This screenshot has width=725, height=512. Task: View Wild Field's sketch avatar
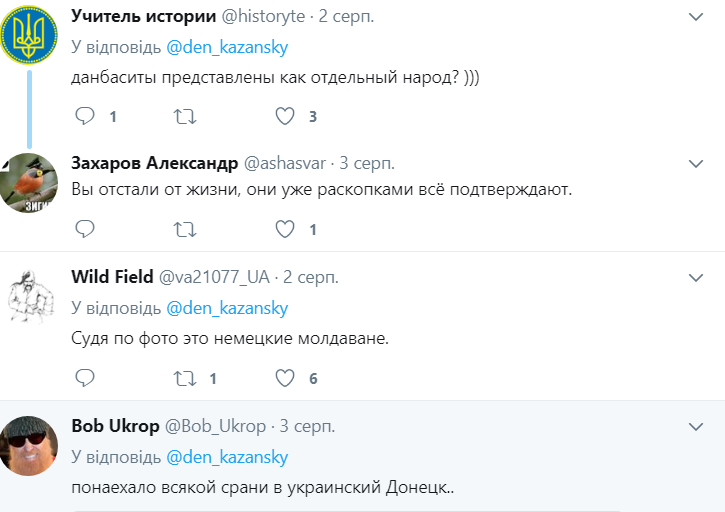click(x=29, y=296)
